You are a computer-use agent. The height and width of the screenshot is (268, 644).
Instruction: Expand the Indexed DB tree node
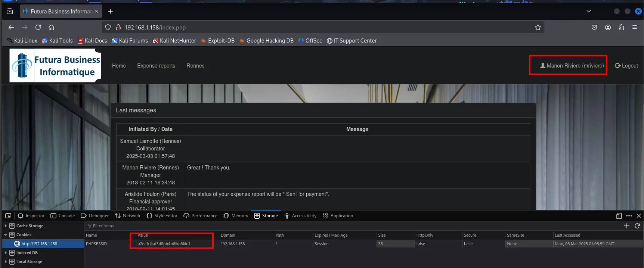pyautogui.click(x=6, y=253)
